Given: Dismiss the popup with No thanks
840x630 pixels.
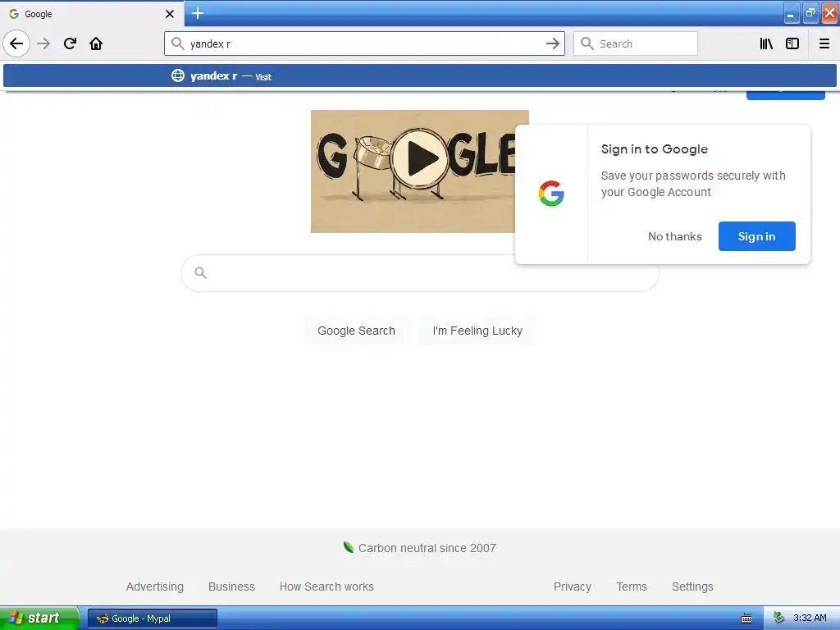Looking at the screenshot, I should tap(674, 236).
